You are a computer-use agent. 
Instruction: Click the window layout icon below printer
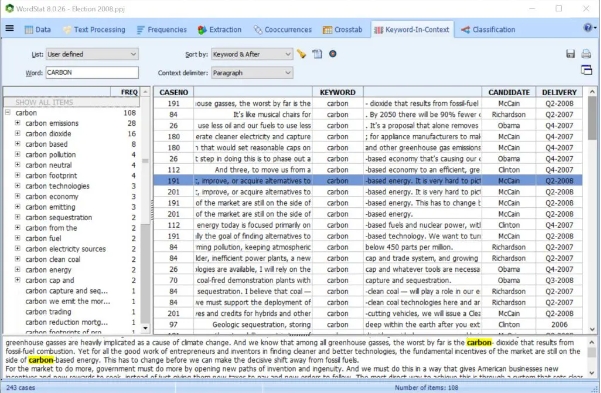pos(586,70)
